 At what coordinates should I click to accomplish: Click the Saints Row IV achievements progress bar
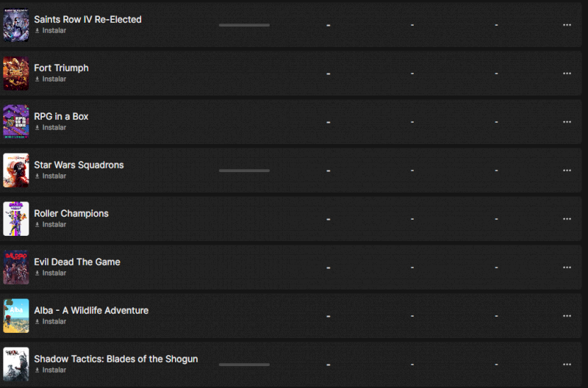click(x=244, y=25)
